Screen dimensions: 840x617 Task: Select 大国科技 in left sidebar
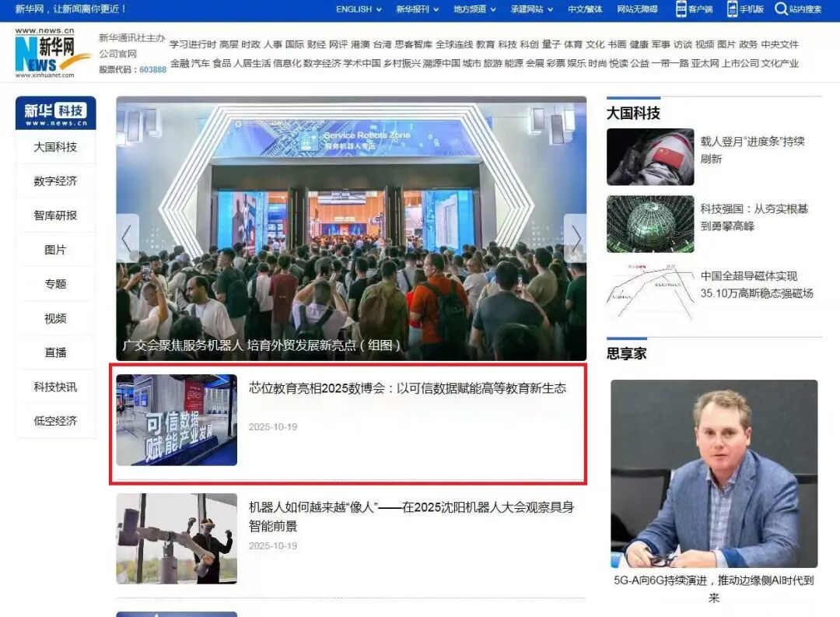pos(55,147)
